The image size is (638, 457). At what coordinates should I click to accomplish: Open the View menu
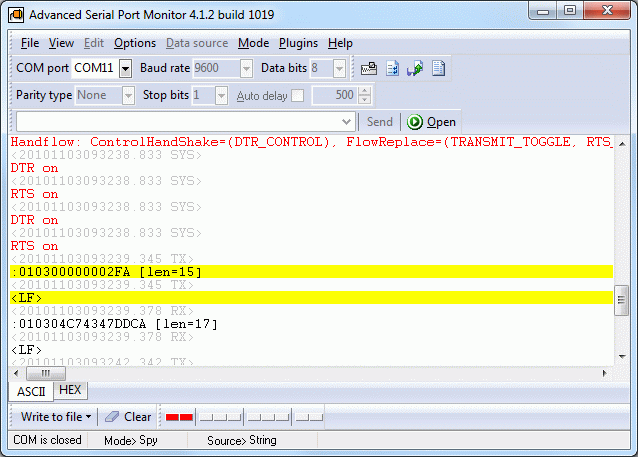tap(61, 43)
